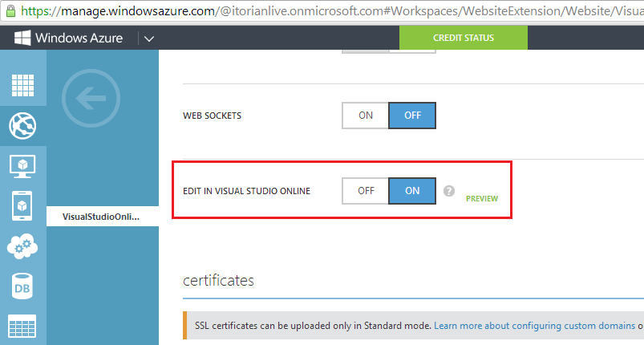This screenshot has width=644, height=345.
Task: Open the Credit Status button
Action: 464,38
